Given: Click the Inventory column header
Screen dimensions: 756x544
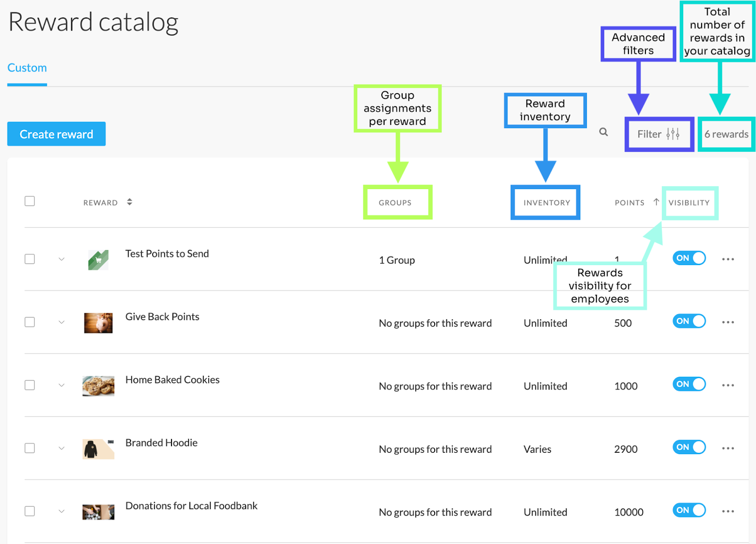Looking at the screenshot, I should coord(547,203).
